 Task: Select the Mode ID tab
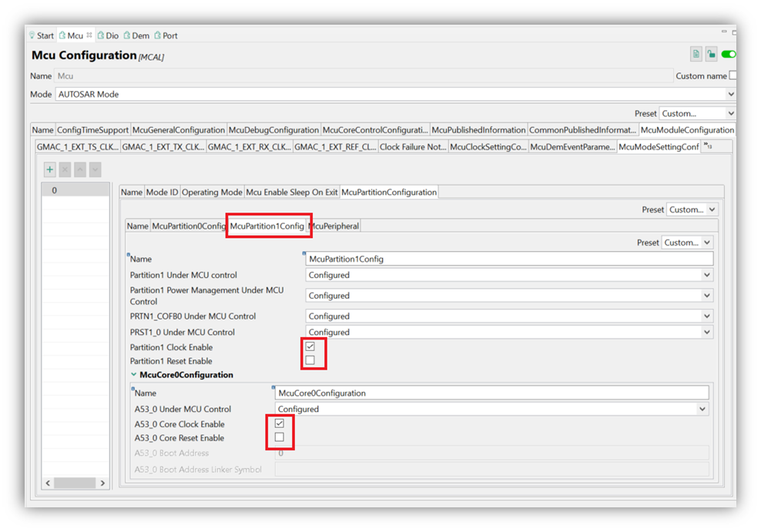click(162, 192)
